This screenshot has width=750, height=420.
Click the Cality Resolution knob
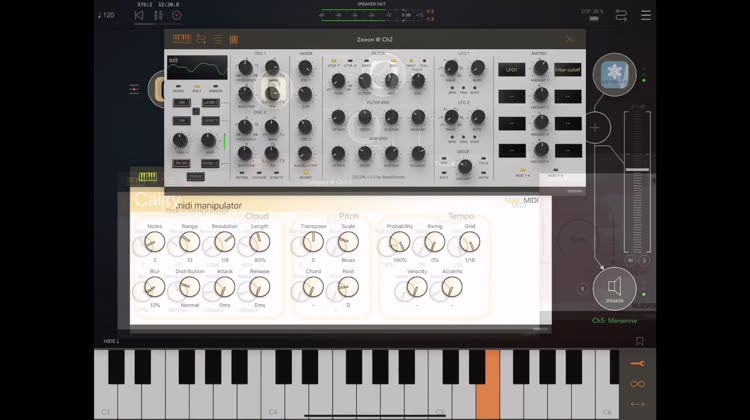coord(224,243)
